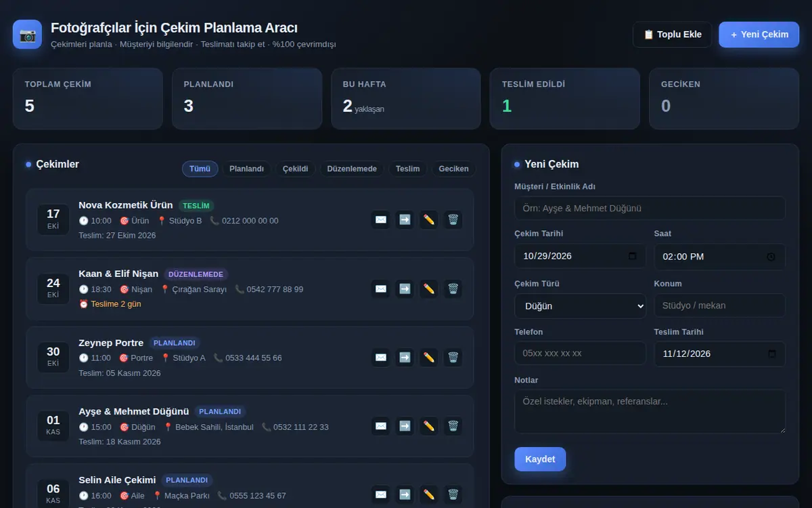The width and height of the screenshot is (812, 508).
Task: Click pencil icon on Zeynep Portre row
Action: pyautogui.click(x=429, y=358)
